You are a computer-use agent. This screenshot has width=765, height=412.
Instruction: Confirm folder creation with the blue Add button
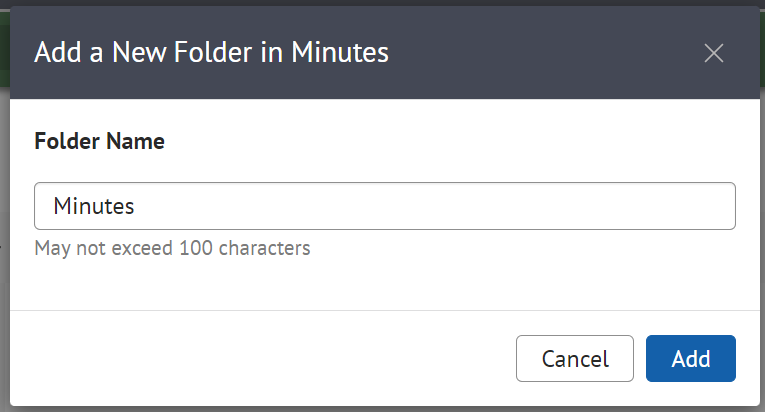tap(690, 359)
